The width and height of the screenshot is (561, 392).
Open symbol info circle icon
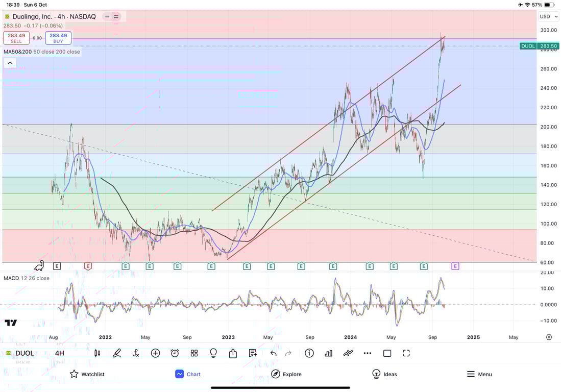click(x=309, y=353)
